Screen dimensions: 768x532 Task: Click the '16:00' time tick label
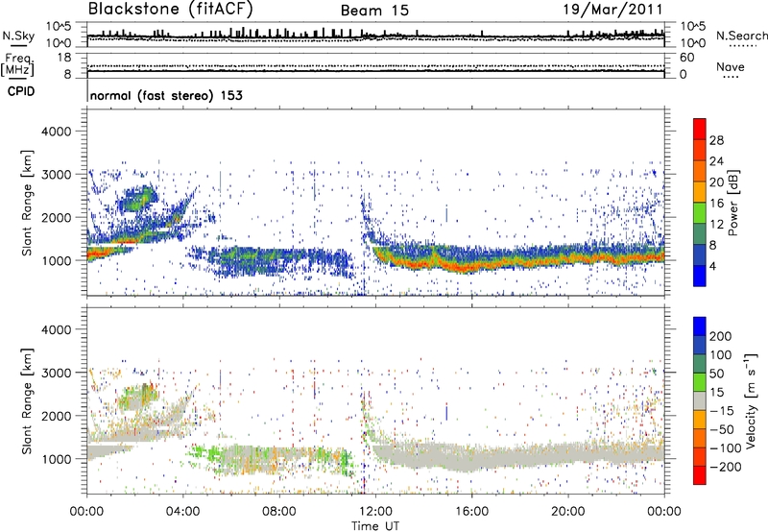click(x=471, y=512)
